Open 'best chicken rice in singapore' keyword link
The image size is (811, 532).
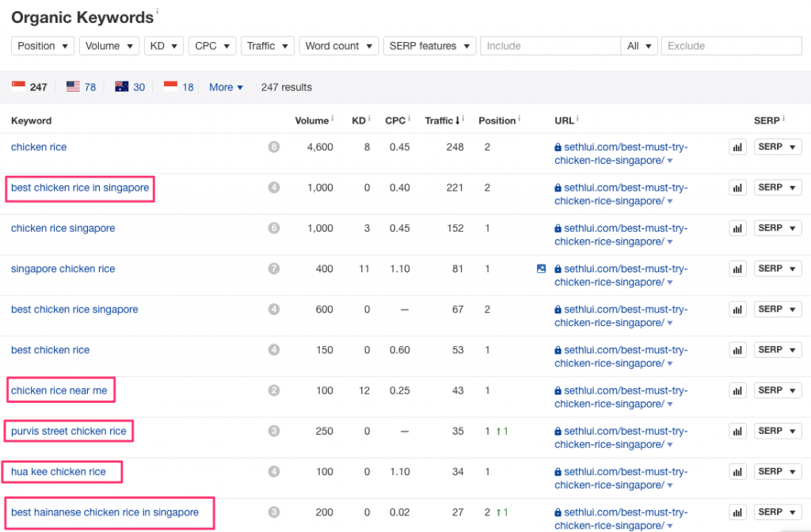[x=80, y=188]
